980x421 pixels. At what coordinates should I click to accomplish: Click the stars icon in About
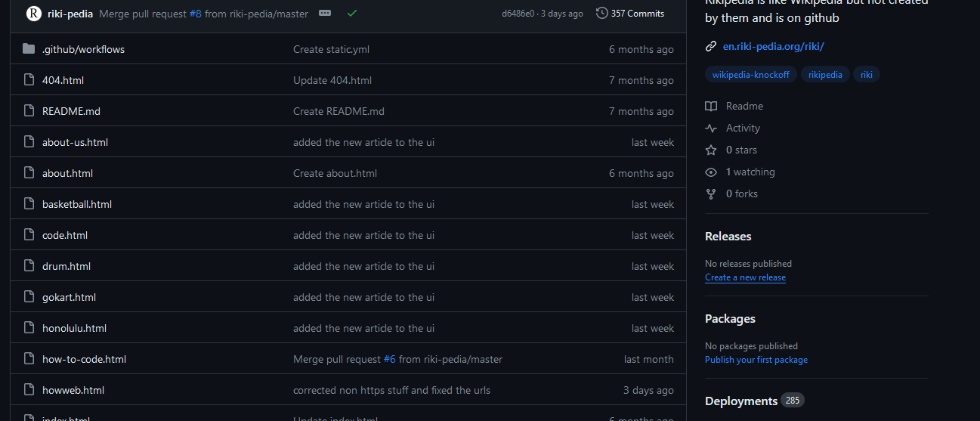click(x=711, y=150)
